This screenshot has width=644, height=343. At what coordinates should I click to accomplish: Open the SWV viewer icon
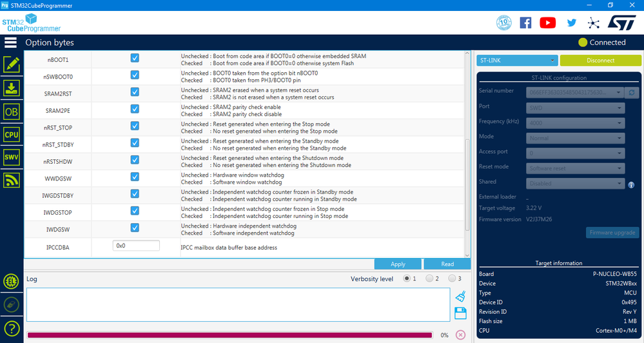pos(12,157)
